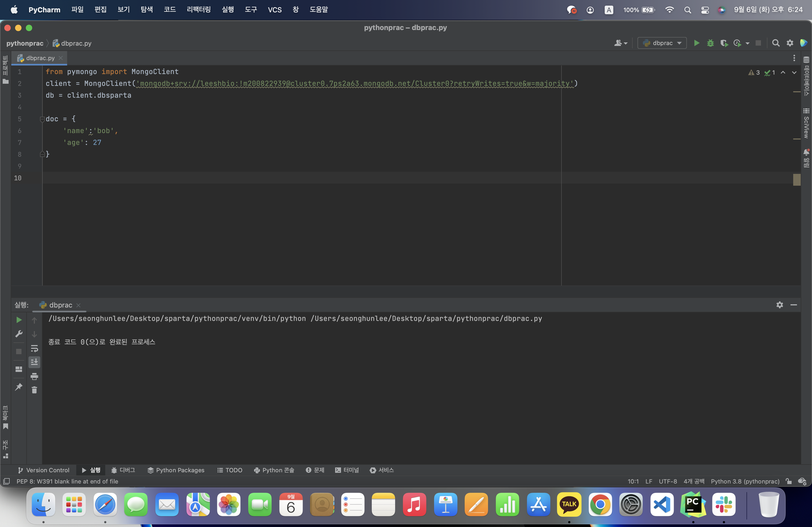Screen dimensions: 812x527
Task: Open macOS Control Center in menu bar
Action: point(705,10)
